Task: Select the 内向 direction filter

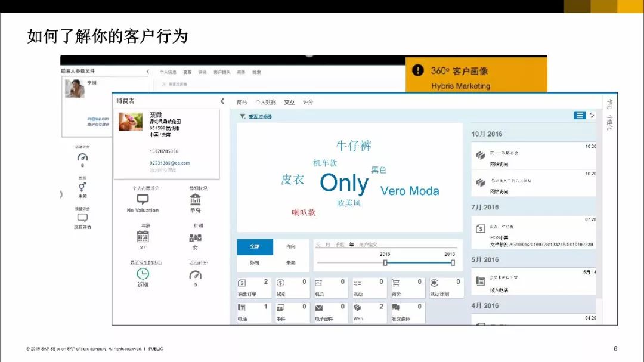Action: tap(291, 246)
